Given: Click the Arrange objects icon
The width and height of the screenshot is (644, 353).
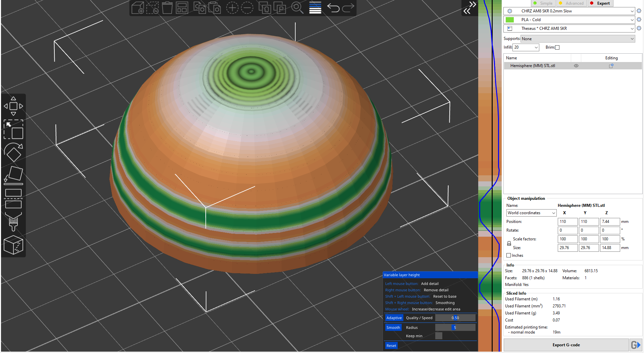Looking at the screenshot, I should pos(182,8).
